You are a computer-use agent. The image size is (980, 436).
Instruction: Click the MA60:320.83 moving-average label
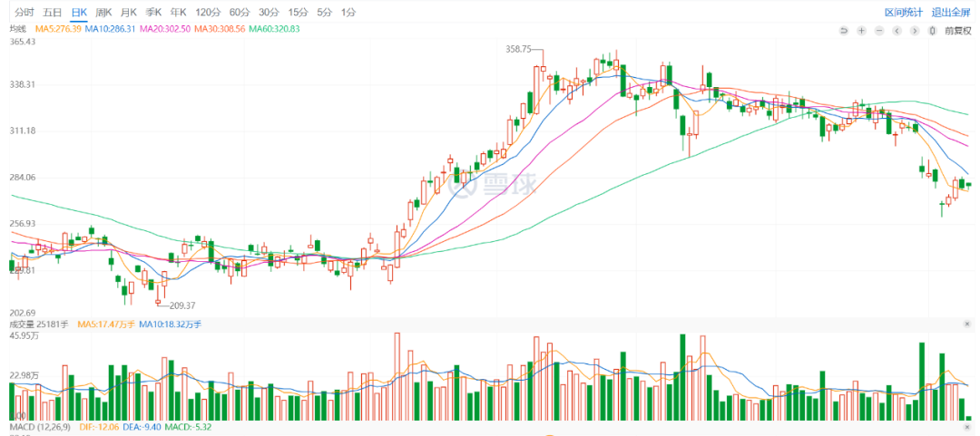[x=274, y=29]
